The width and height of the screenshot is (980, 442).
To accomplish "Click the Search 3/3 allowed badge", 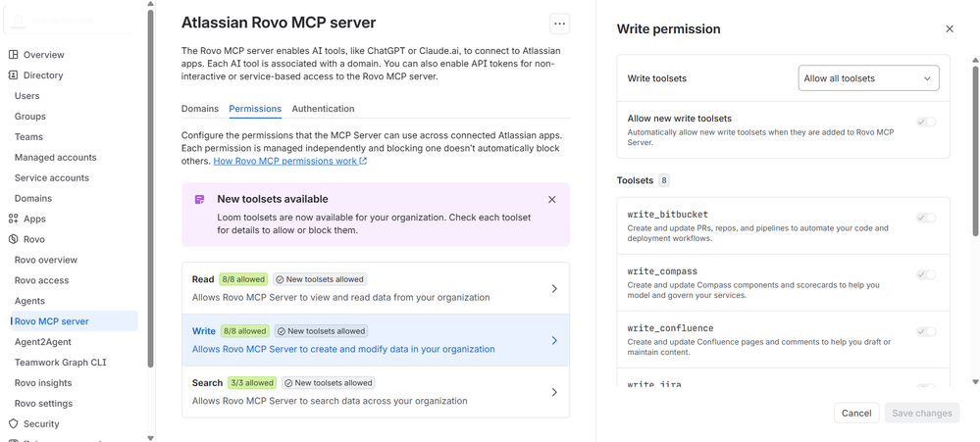I will pos(252,382).
